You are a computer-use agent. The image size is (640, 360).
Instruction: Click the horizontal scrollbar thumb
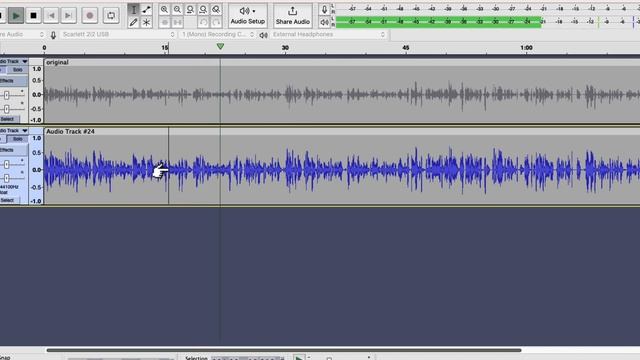pyautogui.click(x=284, y=350)
